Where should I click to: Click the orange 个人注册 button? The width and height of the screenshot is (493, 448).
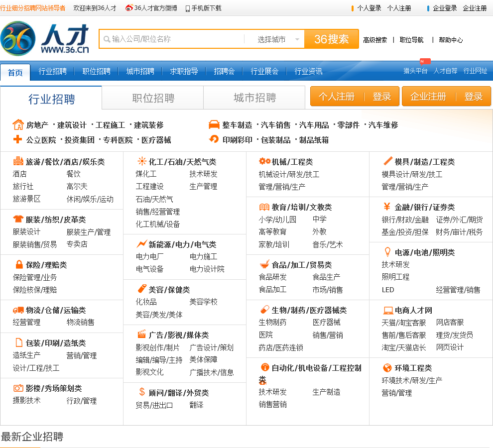337,97
